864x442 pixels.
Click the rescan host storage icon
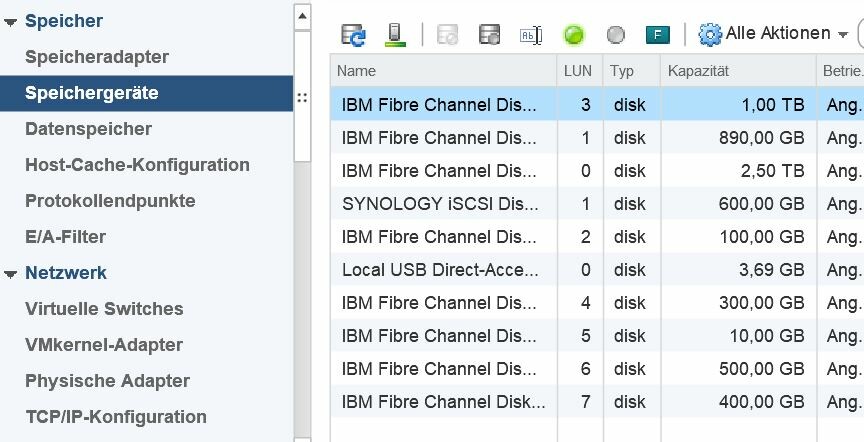pyautogui.click(x=395, y=35)
